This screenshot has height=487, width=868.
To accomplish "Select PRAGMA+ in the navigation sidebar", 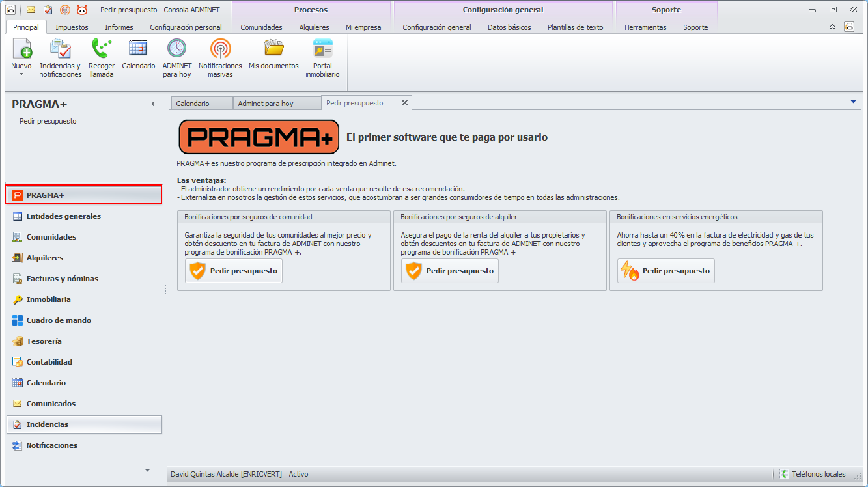I will click(x=83, y=195).
